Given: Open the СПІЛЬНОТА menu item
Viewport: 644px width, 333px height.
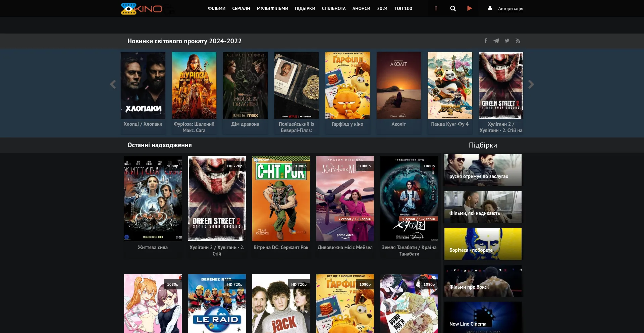Looking at the screenshot, I should pyautogui.click(x=334, y=8).
